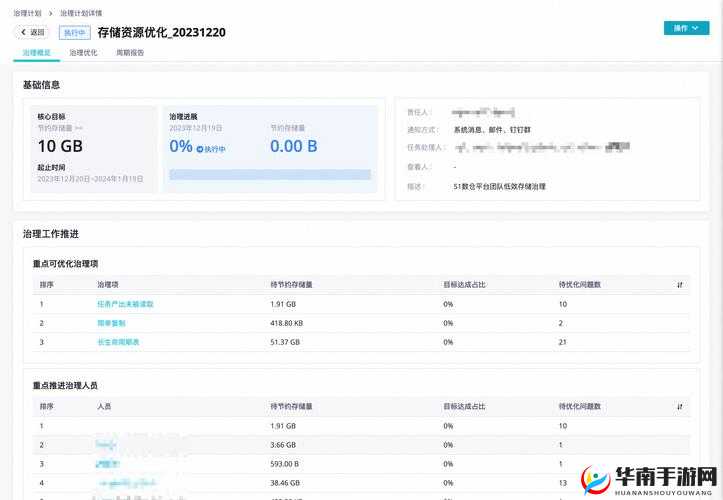Select the 10 GB core target value

60,146
